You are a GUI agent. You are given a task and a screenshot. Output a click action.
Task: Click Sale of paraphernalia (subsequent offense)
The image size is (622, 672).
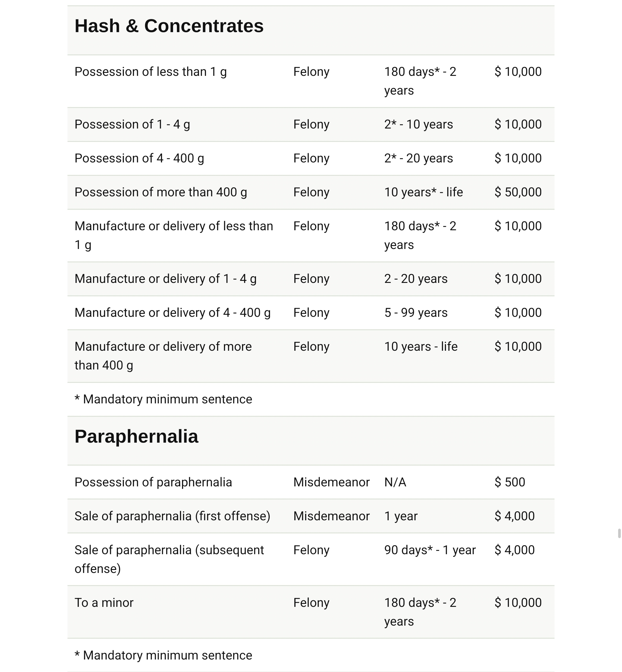[x=169, y=559]
